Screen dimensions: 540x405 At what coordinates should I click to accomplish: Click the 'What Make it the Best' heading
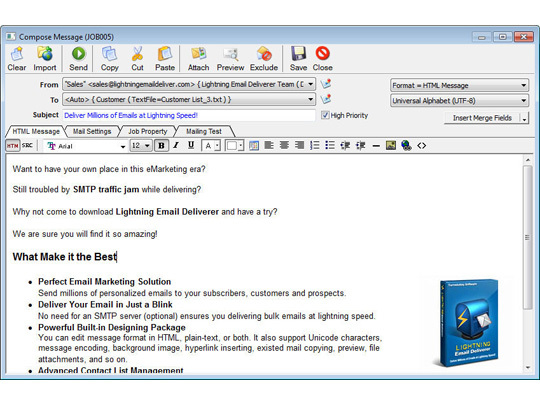click(x=64, y=257)
